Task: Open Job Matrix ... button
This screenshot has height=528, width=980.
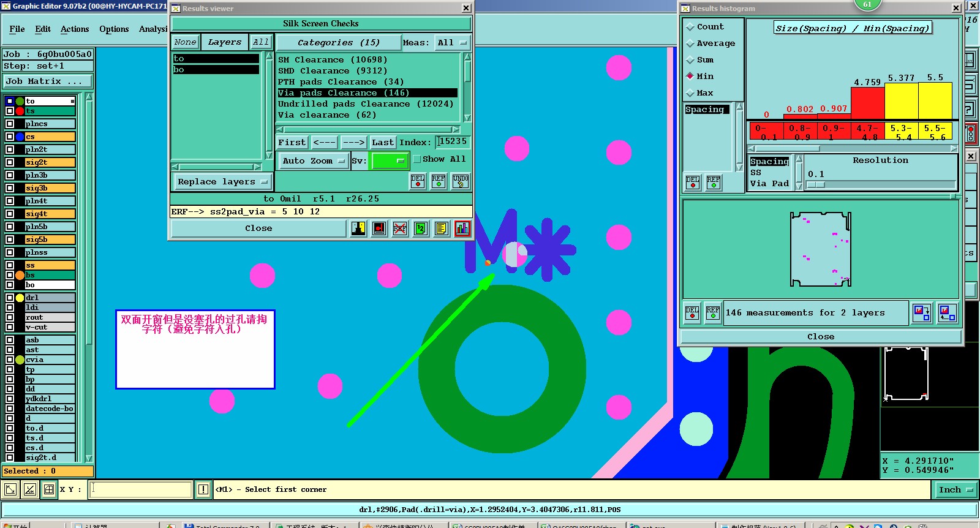Action: pos(48,81)
